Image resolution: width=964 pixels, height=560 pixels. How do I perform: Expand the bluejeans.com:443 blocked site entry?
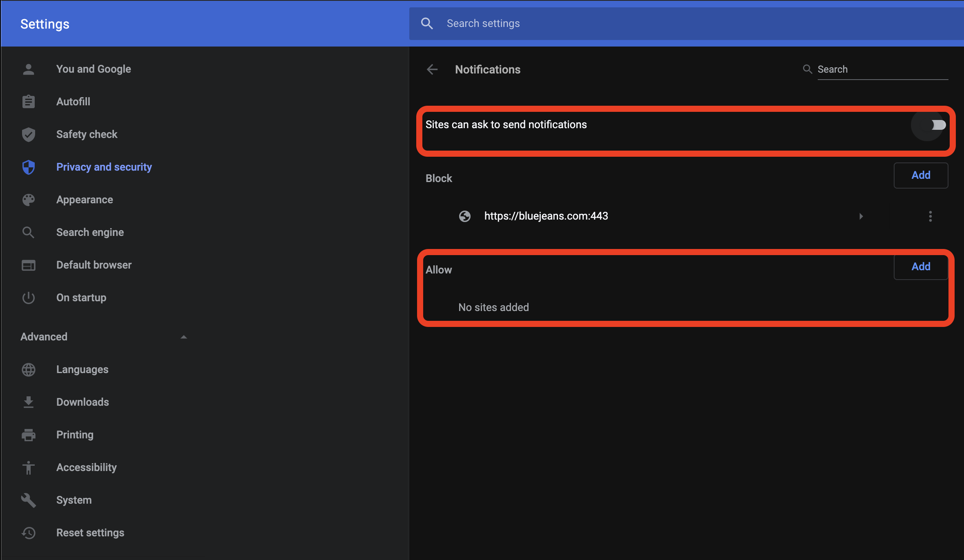point(861,216)
